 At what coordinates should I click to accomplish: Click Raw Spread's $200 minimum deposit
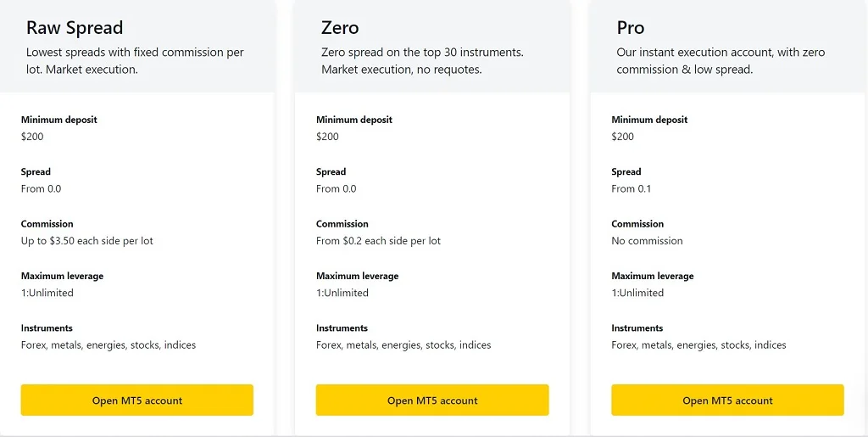[x=32, y=137]
